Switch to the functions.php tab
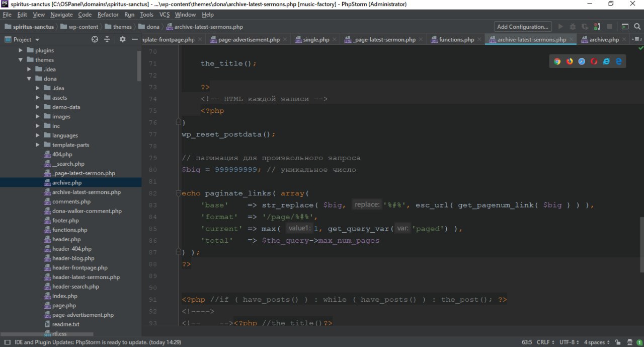 456,39
